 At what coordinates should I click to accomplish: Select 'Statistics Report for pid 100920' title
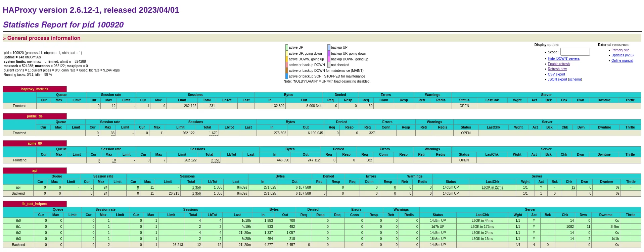[x=63, y=25]
